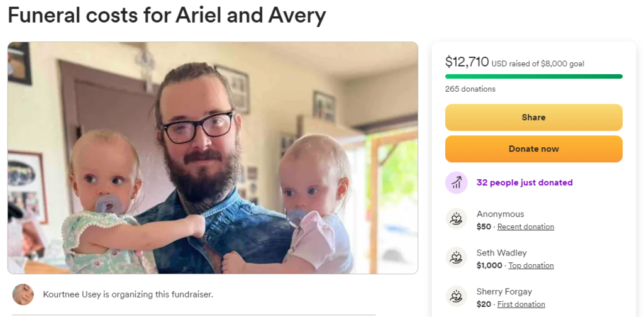644x317 pixels.
Task: Click the 265 donations count
Action: (x=470, y=89)
